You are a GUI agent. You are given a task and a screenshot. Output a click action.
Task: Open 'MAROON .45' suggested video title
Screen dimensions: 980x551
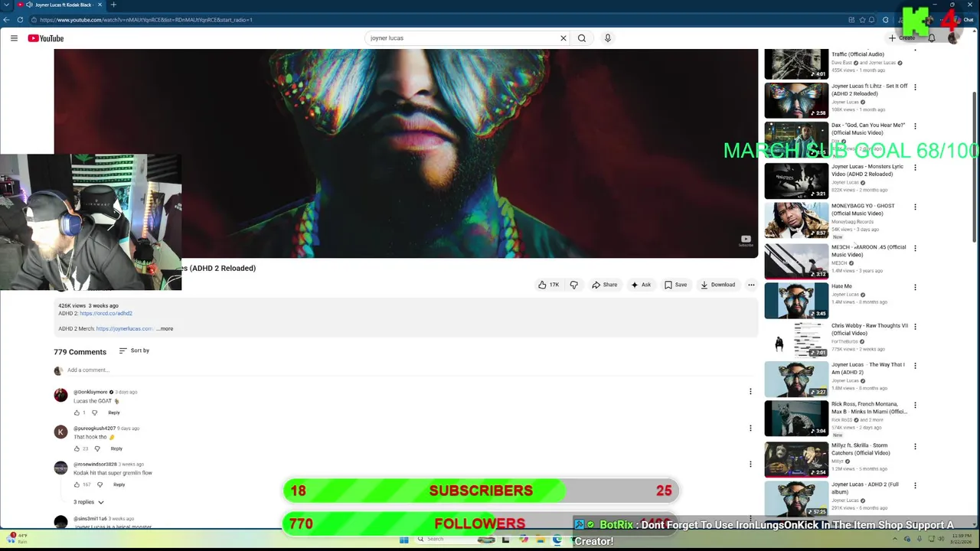[x=868, y=251]
